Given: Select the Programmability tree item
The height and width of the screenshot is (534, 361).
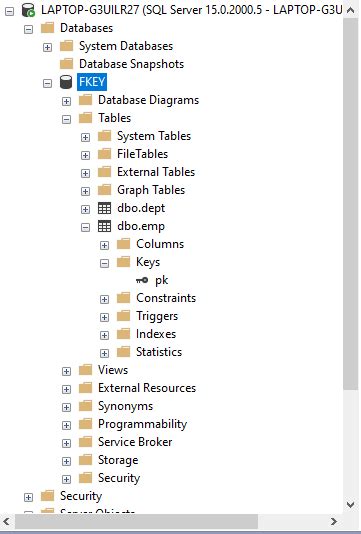Looking at the screenshot, I should coord(142,424).
